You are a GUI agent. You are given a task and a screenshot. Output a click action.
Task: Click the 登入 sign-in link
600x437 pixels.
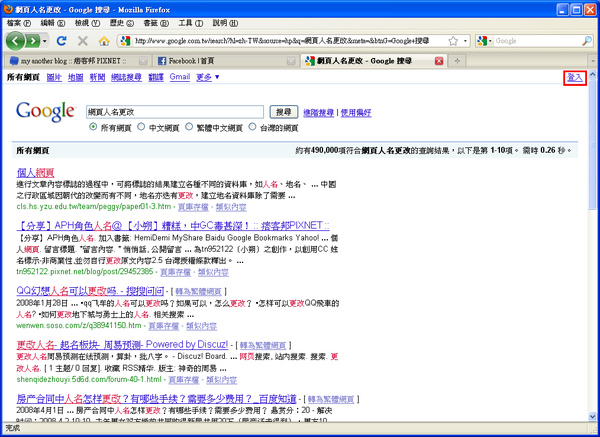coord(575,78)
